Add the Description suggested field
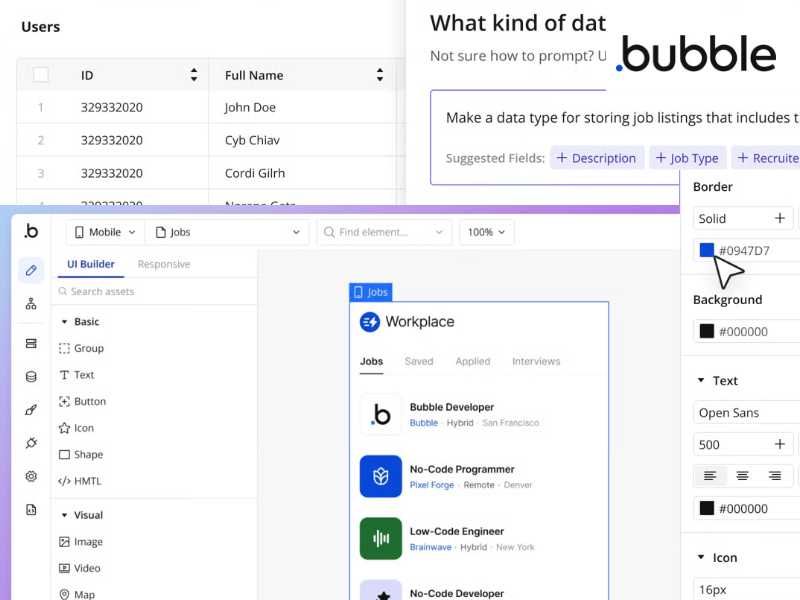Image resolution: width=800 pixels, height=600 pixels. 596,158
